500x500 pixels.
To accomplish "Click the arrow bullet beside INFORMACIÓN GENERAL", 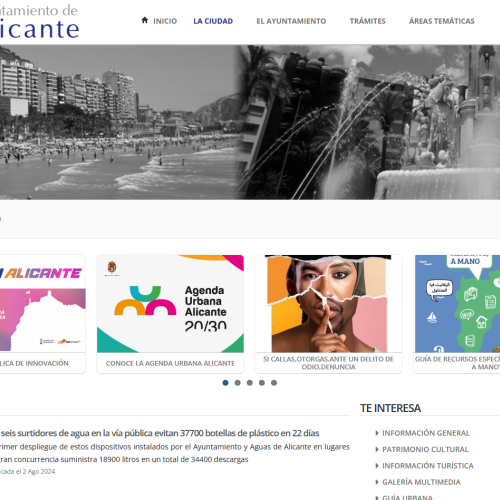I will pos(377,433).
